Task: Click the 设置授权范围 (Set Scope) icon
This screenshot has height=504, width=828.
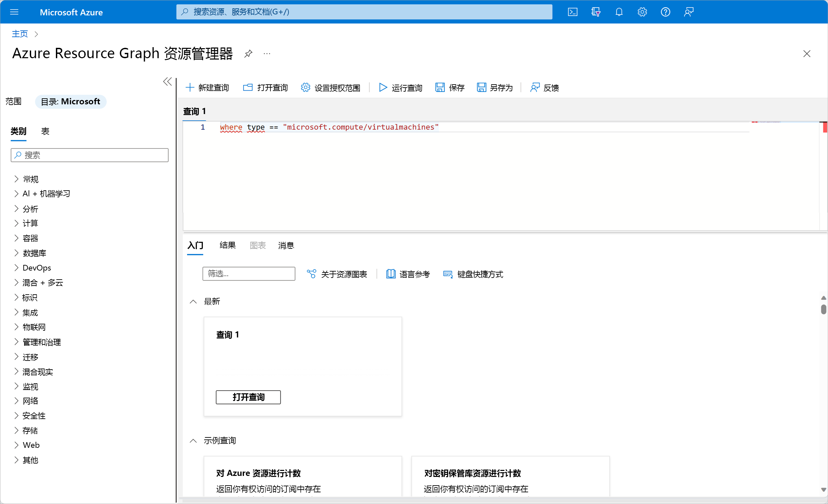Action: click(305, 88)
